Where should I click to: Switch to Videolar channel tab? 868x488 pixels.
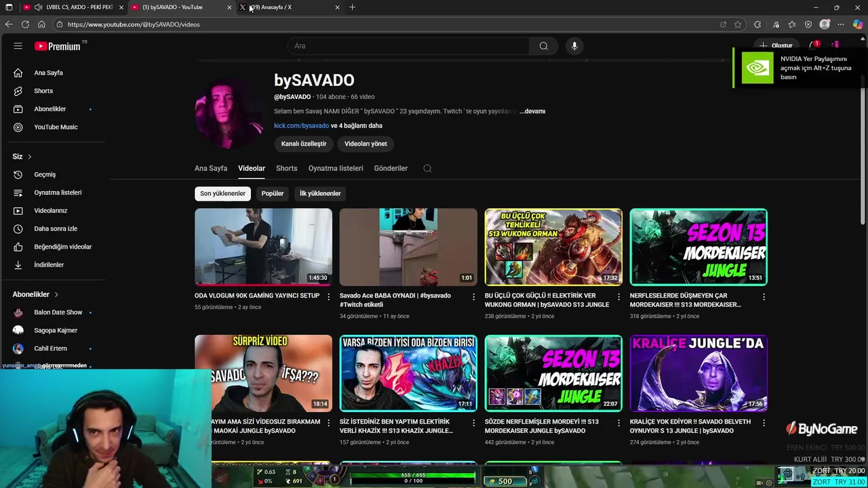pyautogui.click(x=252, y=168)
